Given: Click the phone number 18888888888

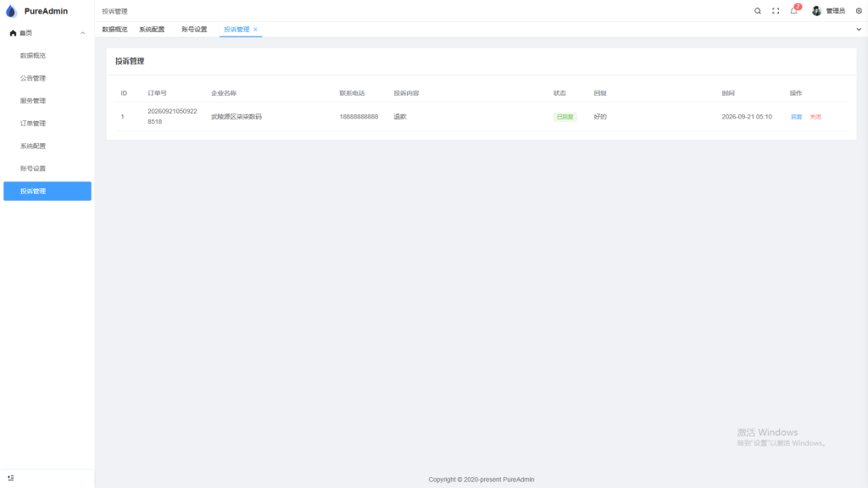Looking at the screenshot, I should pyautogui.click(x=359, y=117).
